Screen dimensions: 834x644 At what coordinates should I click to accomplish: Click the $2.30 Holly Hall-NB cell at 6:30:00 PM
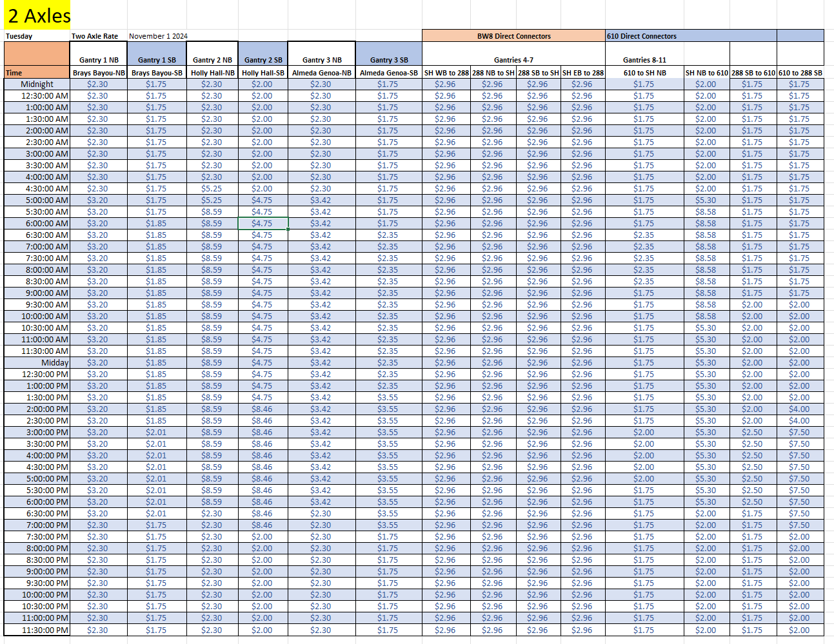pyautogui.click(x=212, y=513)
